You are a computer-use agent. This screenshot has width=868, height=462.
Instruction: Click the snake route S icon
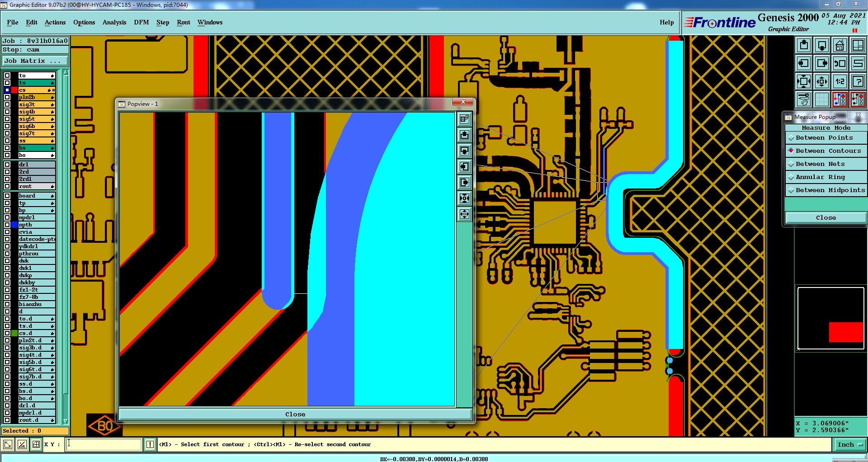pyautogui.click(x=858, y=63)
